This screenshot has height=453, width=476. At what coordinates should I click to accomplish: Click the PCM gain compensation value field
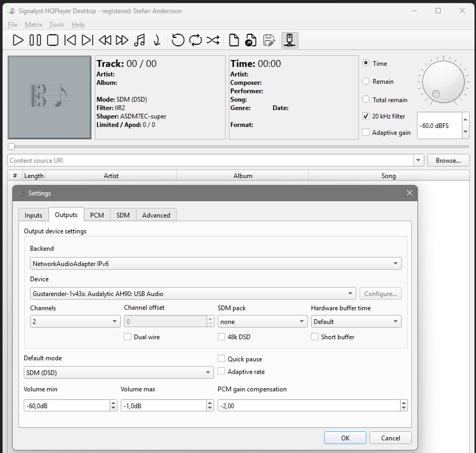pyautogui.click(x=309, y=406)
